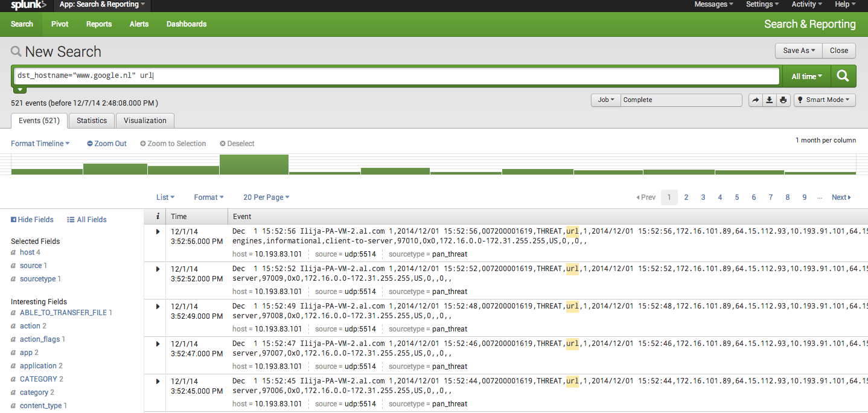Run the search with the magnifying glass icon
The image size is (868, 413).
coord(843,75)
